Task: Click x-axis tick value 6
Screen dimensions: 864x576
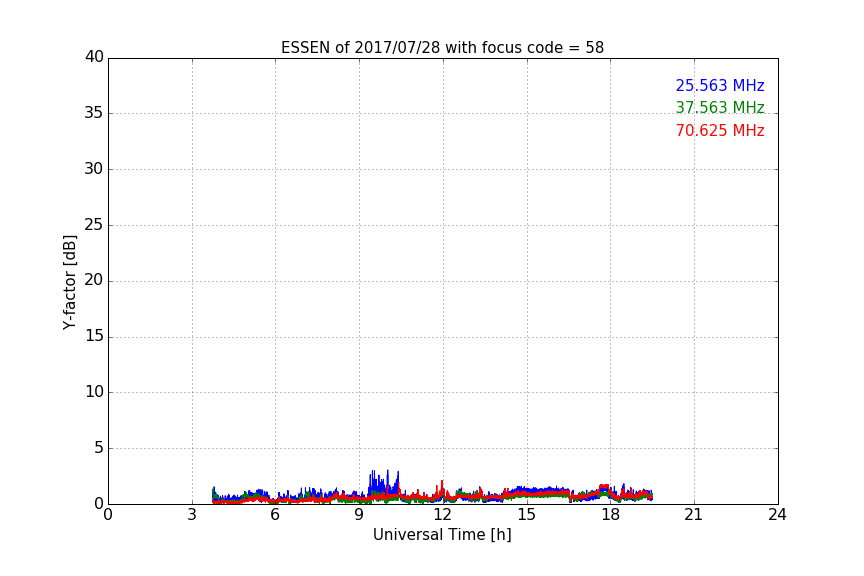Action: click(x=275, y=515)
